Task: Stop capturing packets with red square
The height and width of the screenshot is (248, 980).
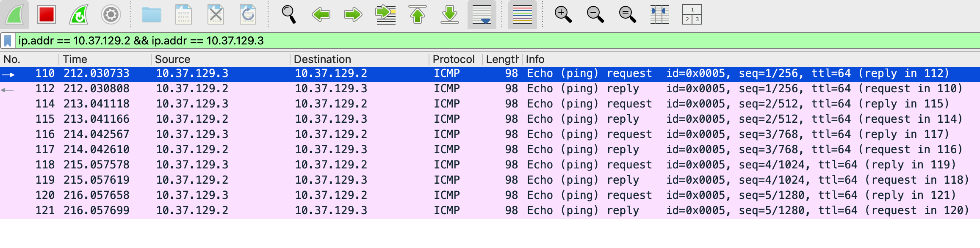Action: pyautogui.click(x=46, y=14)
